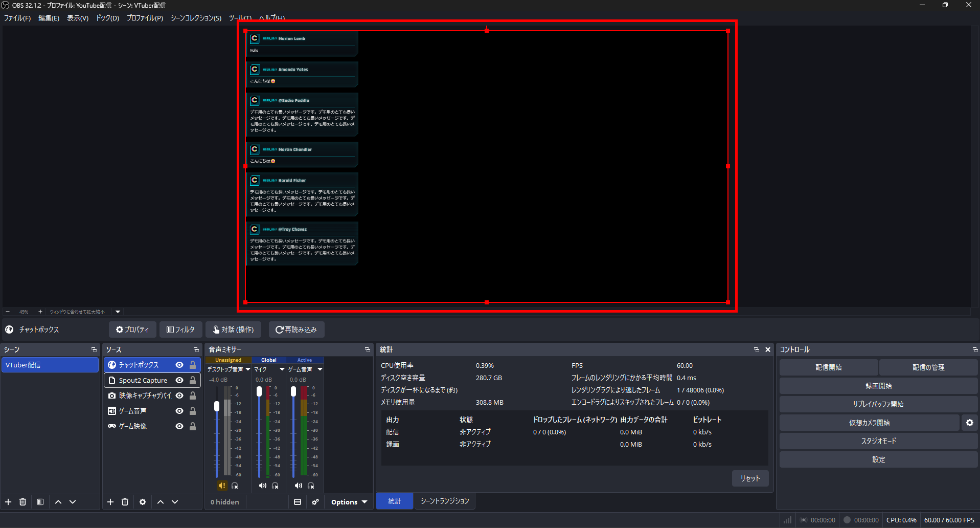Unmute the デスクトップ音声 channel
This screenshot has height=528, width=980.
(222, 486)
